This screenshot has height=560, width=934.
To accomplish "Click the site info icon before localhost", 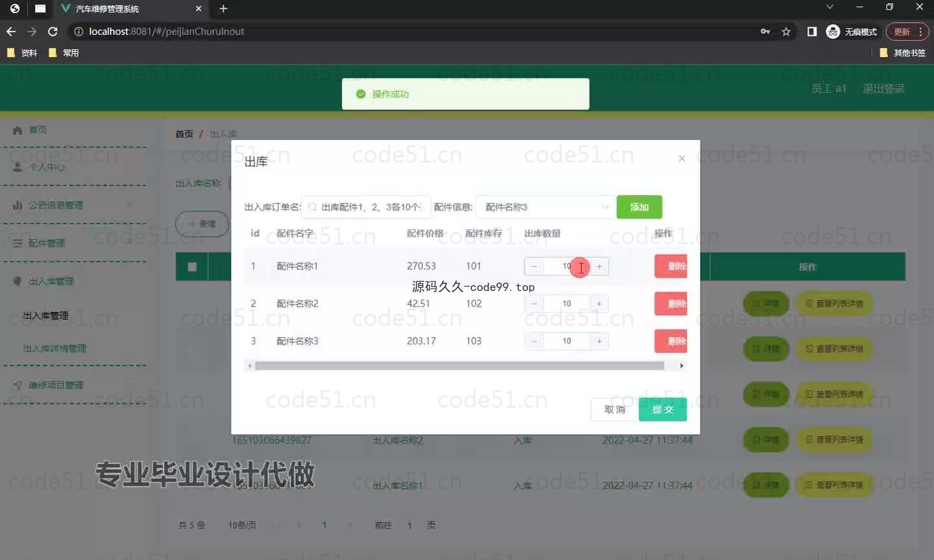I will click(x=78, y=31).
